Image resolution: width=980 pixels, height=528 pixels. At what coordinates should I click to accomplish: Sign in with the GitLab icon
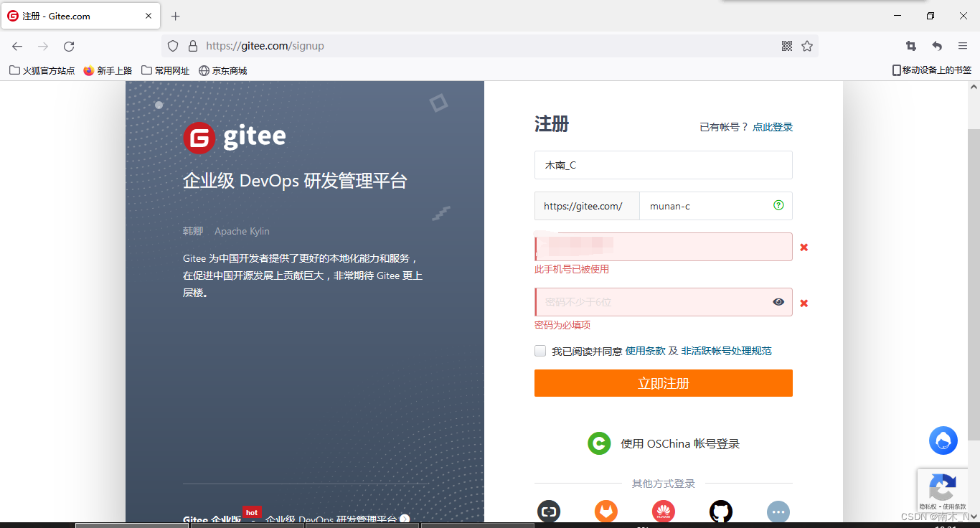coord(606,512)
